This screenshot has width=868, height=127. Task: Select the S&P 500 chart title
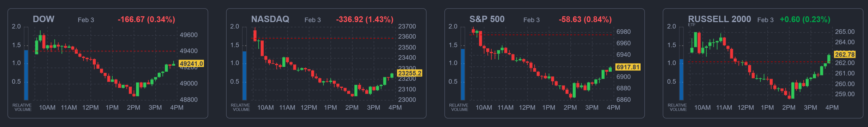tap(487, 19)
